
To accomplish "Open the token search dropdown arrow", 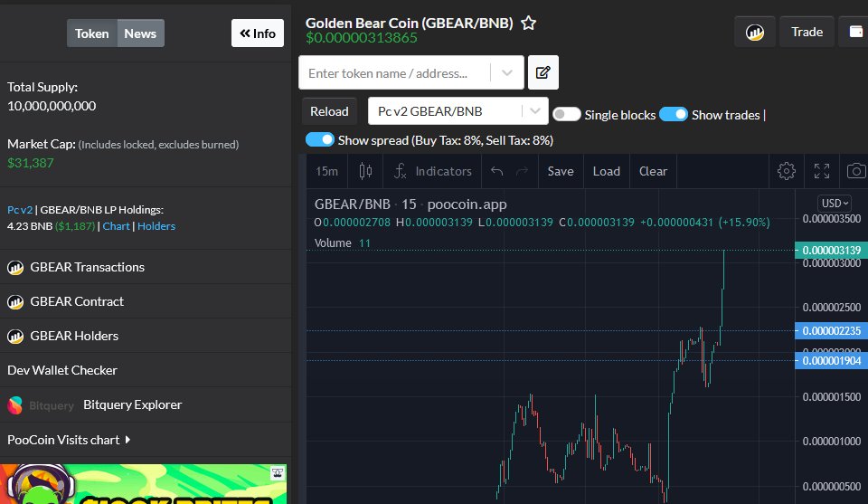I will tap(507, 73).
